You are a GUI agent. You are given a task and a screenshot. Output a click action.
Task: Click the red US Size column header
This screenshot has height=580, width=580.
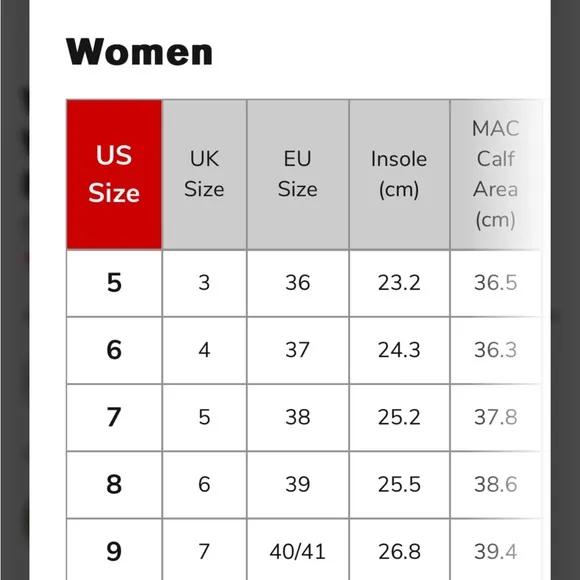pyautogui.click(x=114, y=175)
